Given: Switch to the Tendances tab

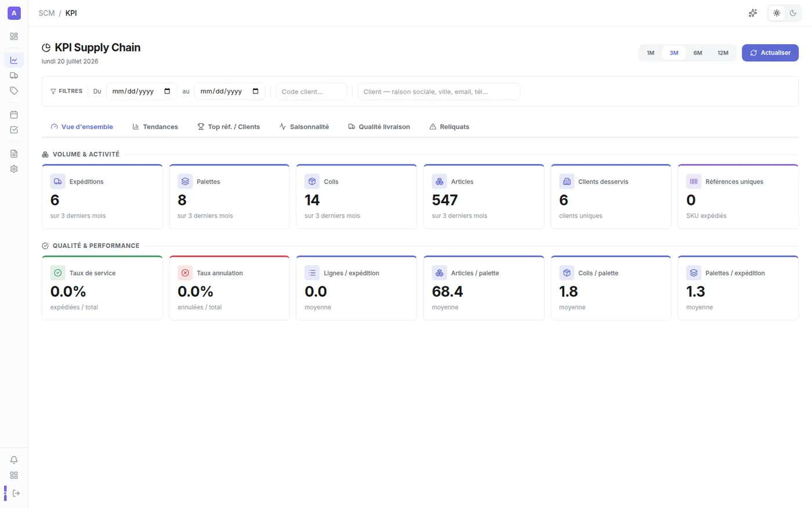Looking at the screenshot, I should 155,127.
